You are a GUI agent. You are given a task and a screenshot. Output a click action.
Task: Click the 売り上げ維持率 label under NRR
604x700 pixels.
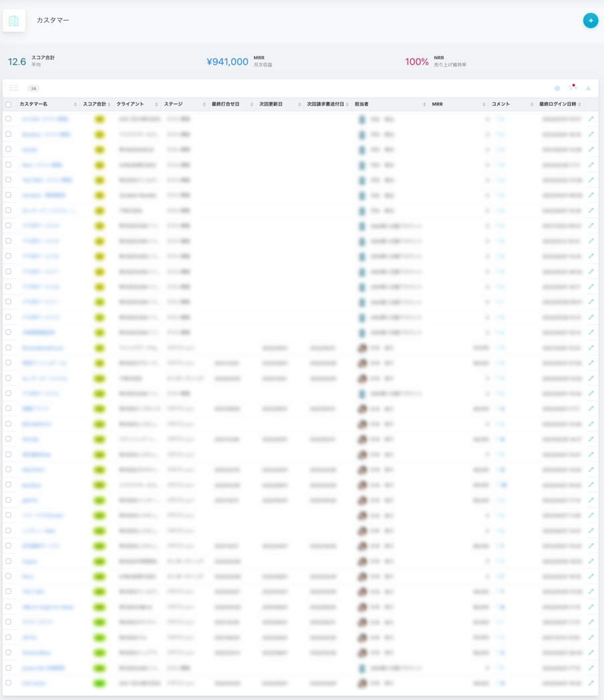pos(450,65)
